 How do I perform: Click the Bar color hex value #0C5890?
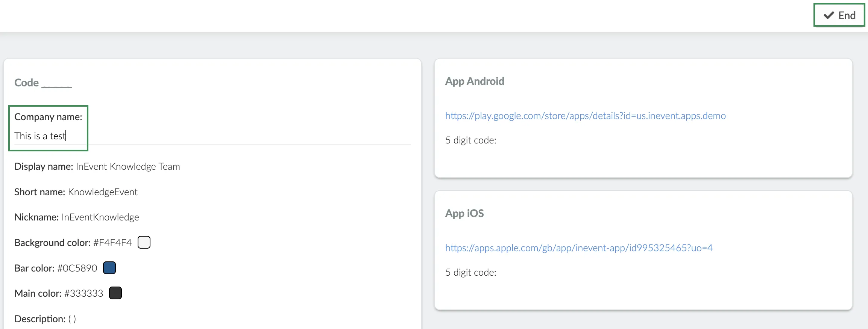point(77,268)
